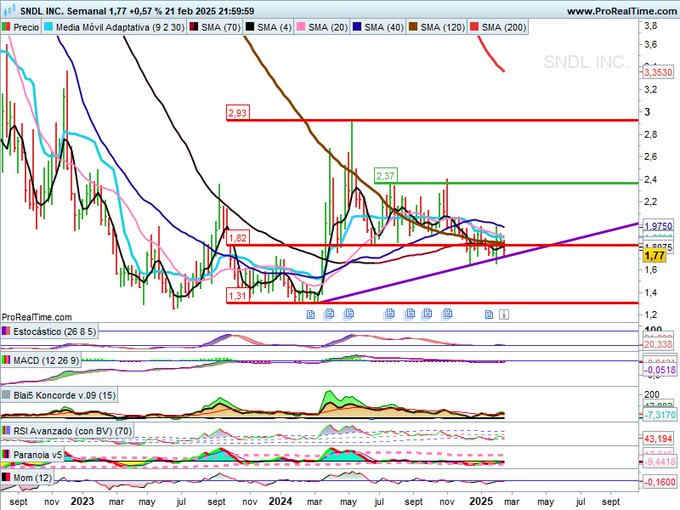Click the Mom (12) indicator icon
The image size is (680, 510).
coord(6,477)
